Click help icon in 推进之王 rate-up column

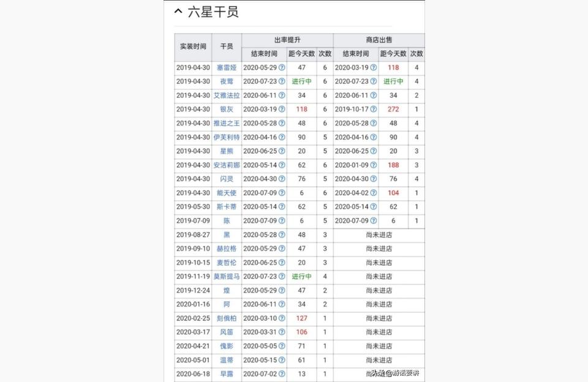[282, 123]
